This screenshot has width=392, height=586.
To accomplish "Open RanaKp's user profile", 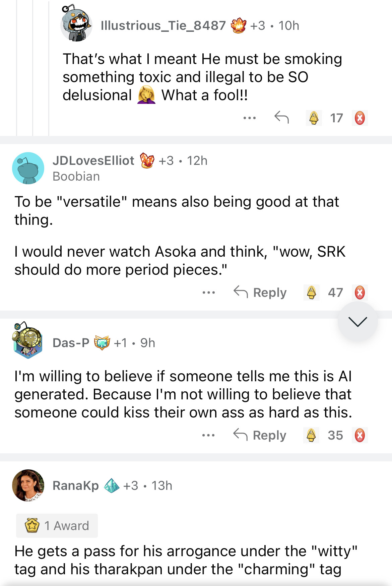I will (76, 485).
